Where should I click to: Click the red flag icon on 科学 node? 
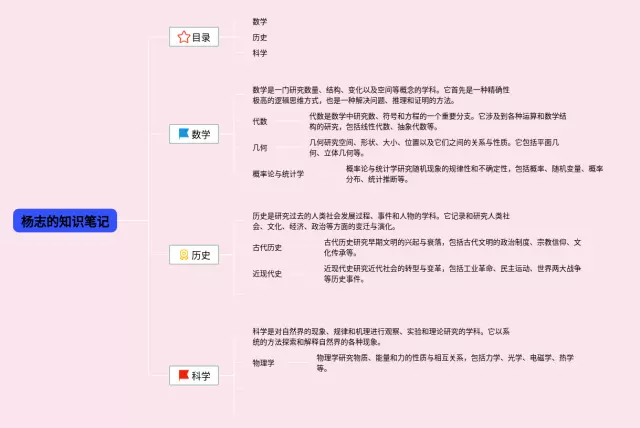(x=183, y=376)
